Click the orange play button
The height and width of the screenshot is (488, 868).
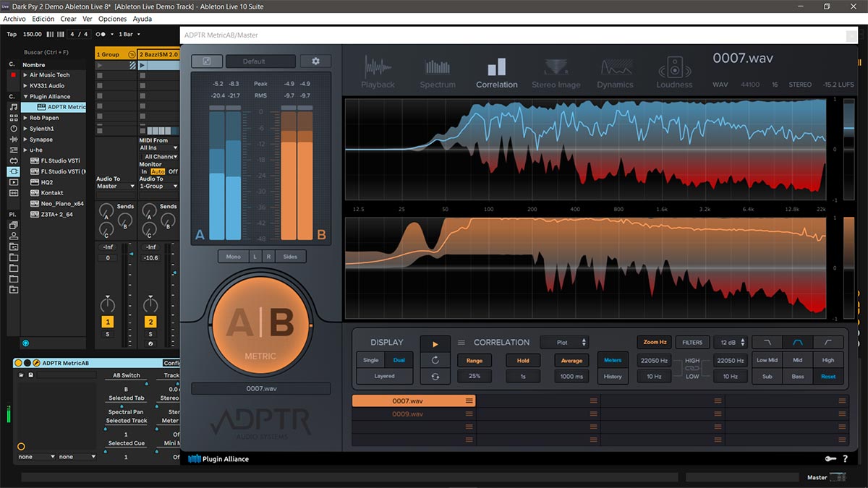pos(435,344)
